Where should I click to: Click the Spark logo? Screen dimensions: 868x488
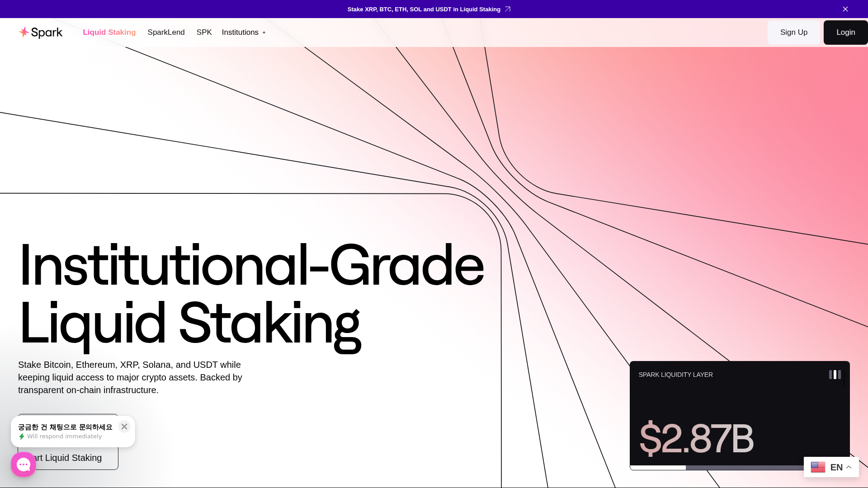[41, 33]
